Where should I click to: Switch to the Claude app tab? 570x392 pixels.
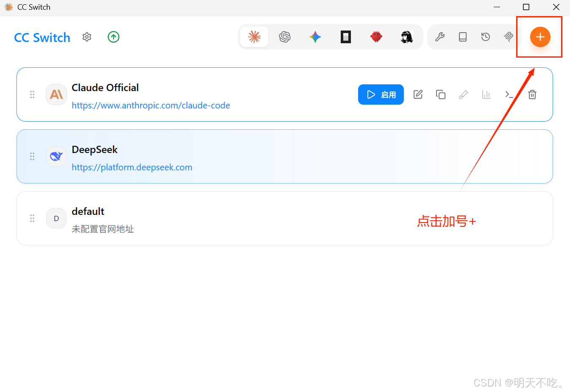[x=254, y=37]
